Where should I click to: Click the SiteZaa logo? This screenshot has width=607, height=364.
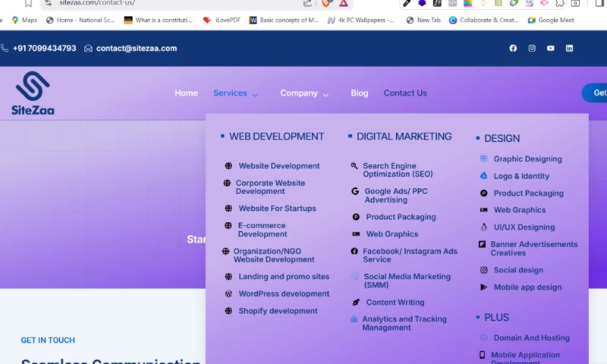point(33,93)
